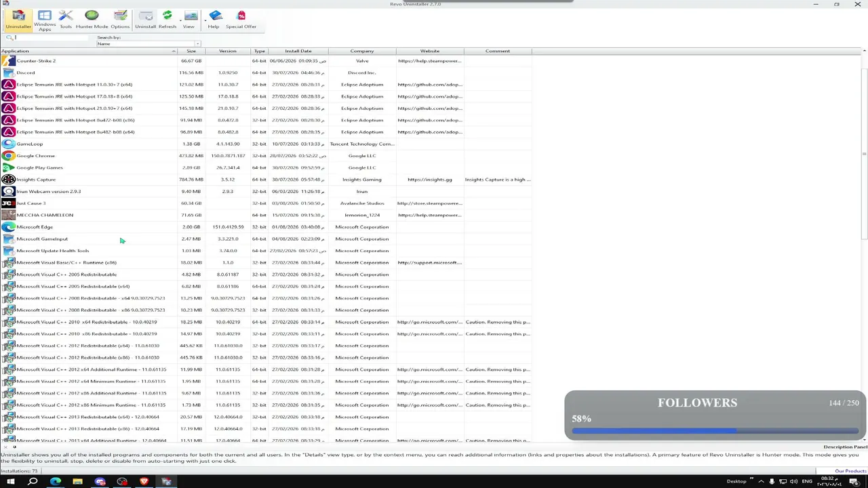Open Microsoft Edge from the taskbar
This screenshot has width=868, height=488.
point(56,481)
